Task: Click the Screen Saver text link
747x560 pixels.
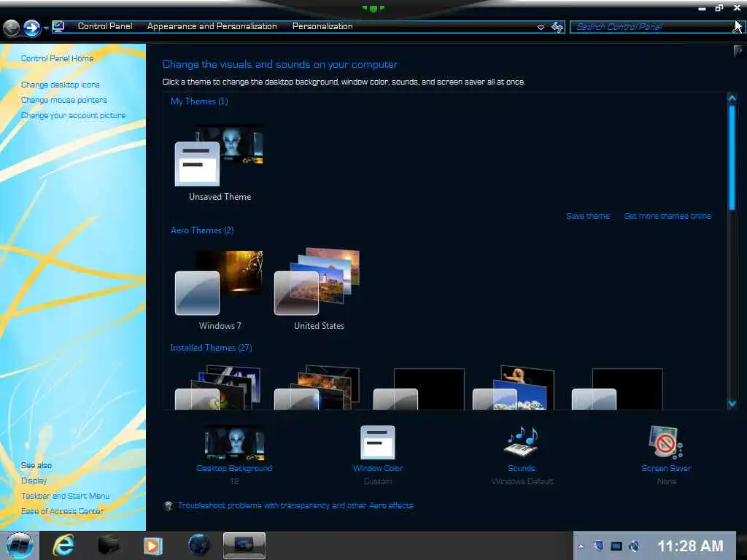Action: pyautogui.click(x=666, y=468)
